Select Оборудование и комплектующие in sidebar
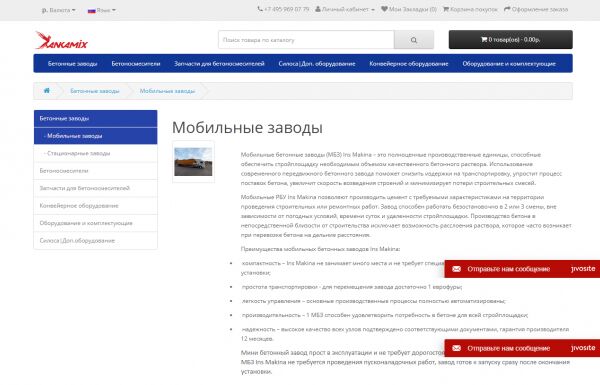 [x=96, y=223]
